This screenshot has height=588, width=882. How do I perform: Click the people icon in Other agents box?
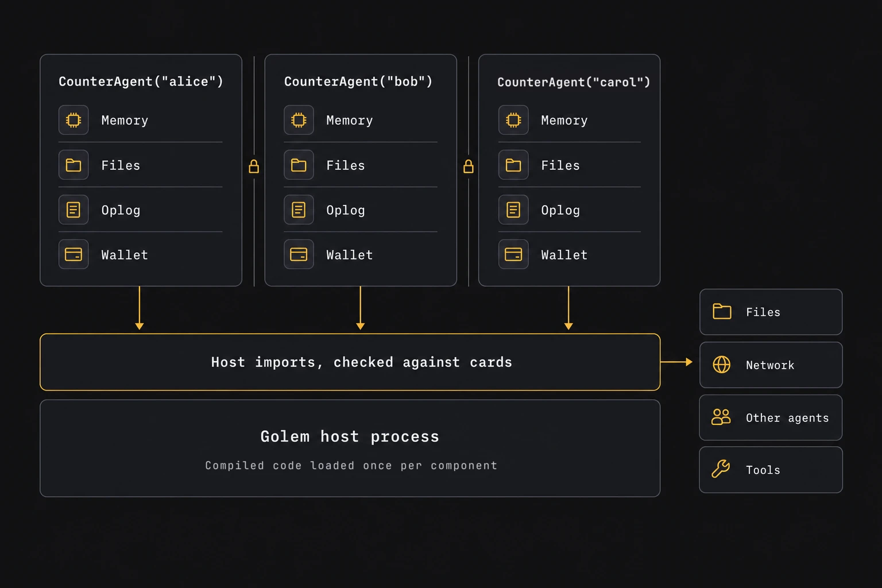721,417
